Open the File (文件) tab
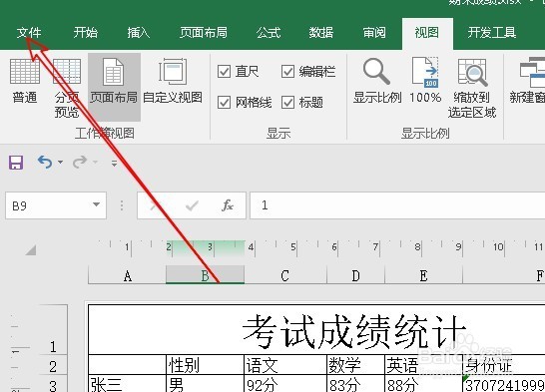 pos(29,33)
